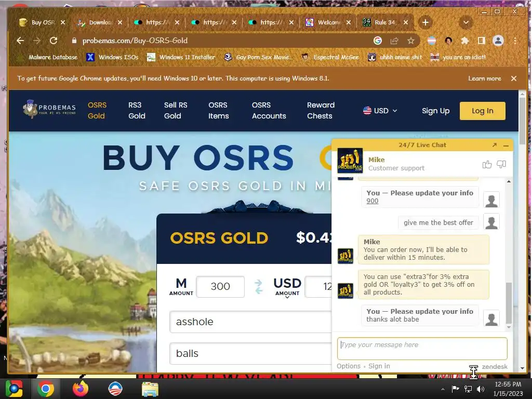Open File Explorer from the taskbar
The image size is (532, 399).
(x=150, y=389)
